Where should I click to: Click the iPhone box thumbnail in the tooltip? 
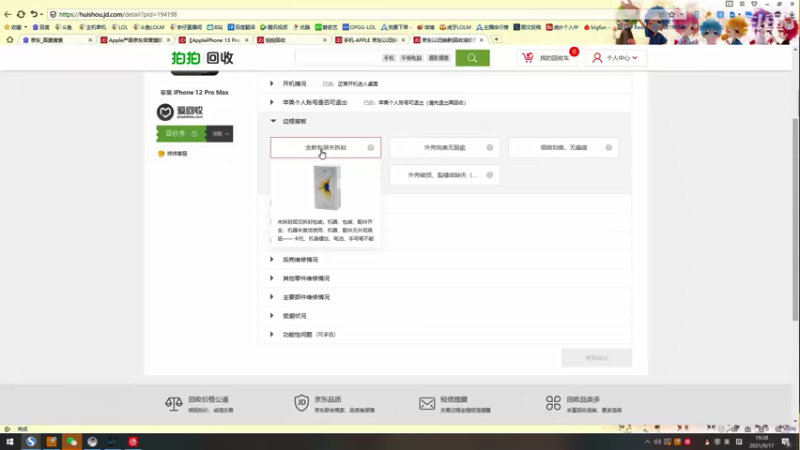point(327,188)
